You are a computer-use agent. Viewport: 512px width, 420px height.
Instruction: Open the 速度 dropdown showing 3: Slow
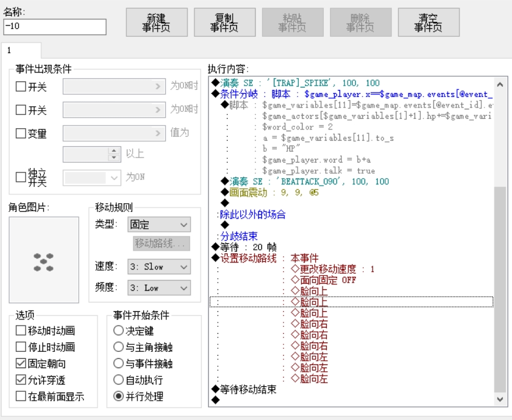pos(159,267)
